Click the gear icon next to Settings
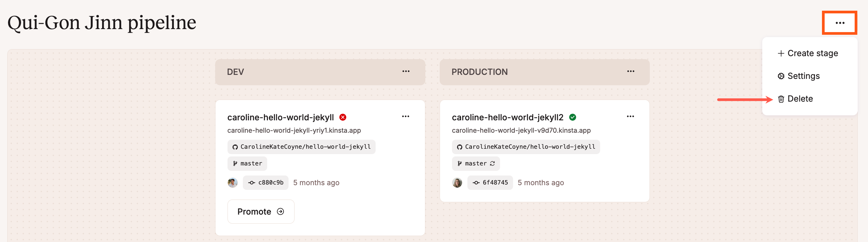Viewport: 868px width, 242px height. click(x=780, y=76)
